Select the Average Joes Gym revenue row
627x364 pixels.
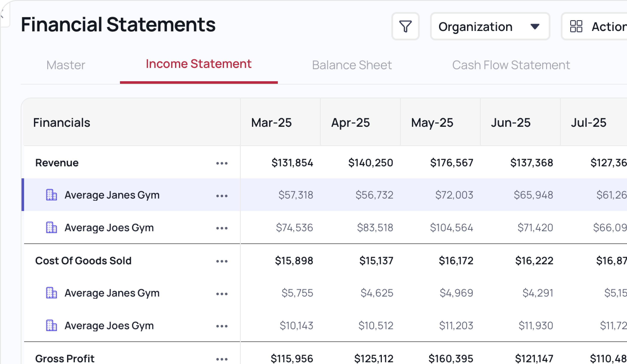pyautogui.click(x=109, y=228)
